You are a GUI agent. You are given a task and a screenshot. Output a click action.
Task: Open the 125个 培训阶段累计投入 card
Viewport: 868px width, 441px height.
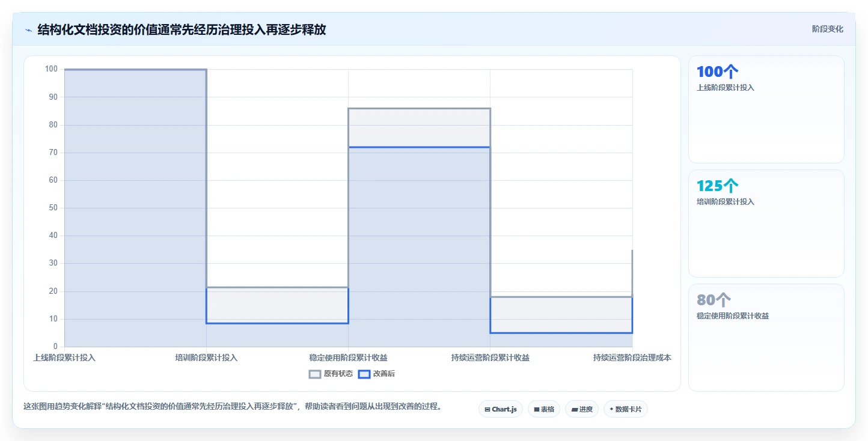(766, 224)
